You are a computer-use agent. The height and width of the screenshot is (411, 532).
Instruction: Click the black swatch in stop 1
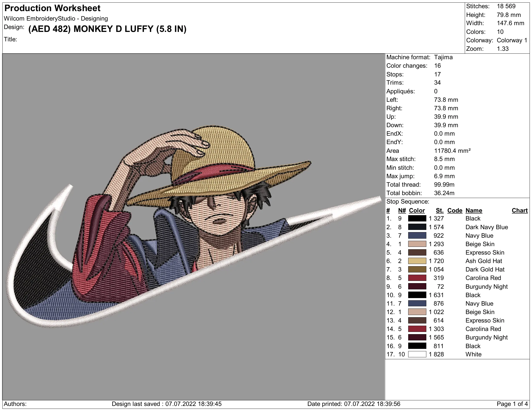(417, 218)
